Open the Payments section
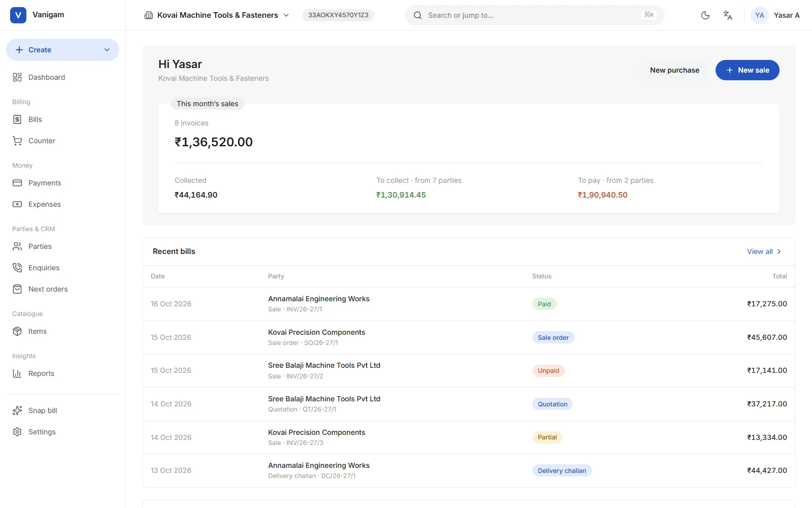The width and height of the screenshot is (812, 508). click(62, 183)
